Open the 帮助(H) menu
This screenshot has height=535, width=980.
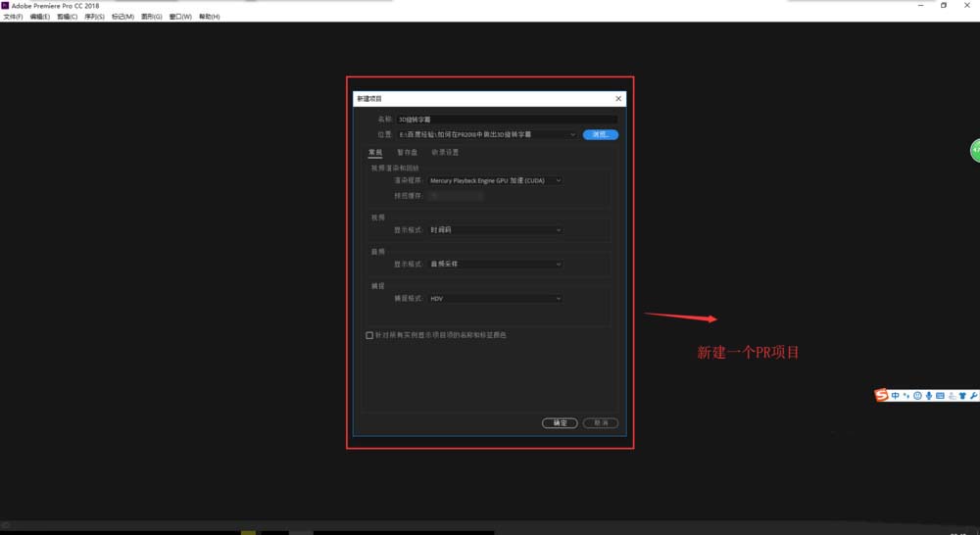pos(210,17)
